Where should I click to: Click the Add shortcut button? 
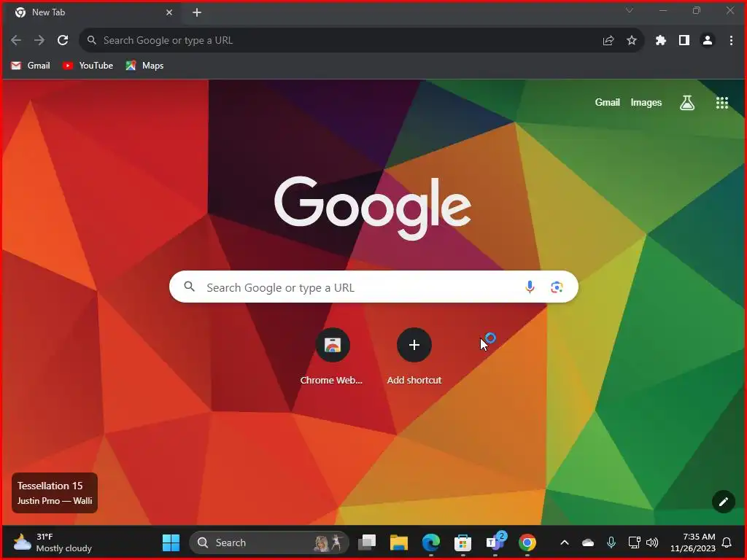pyautogui.click(x=414, y=356)
